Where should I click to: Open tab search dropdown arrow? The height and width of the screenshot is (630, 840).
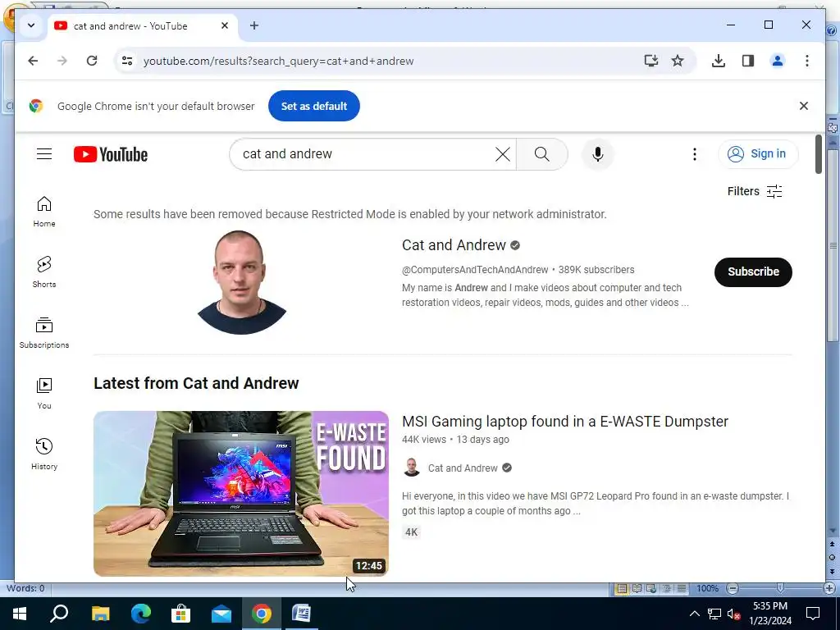(31, 25)
